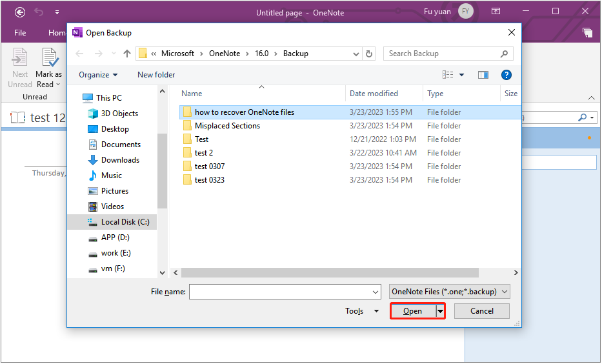Click the Refresh button beside address bar

(369, 54)
